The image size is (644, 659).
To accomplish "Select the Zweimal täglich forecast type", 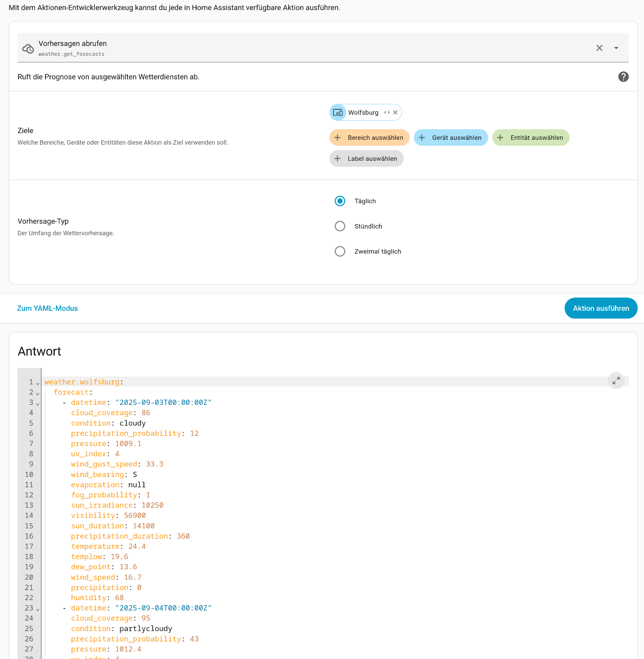I will (x=340, y=252).
